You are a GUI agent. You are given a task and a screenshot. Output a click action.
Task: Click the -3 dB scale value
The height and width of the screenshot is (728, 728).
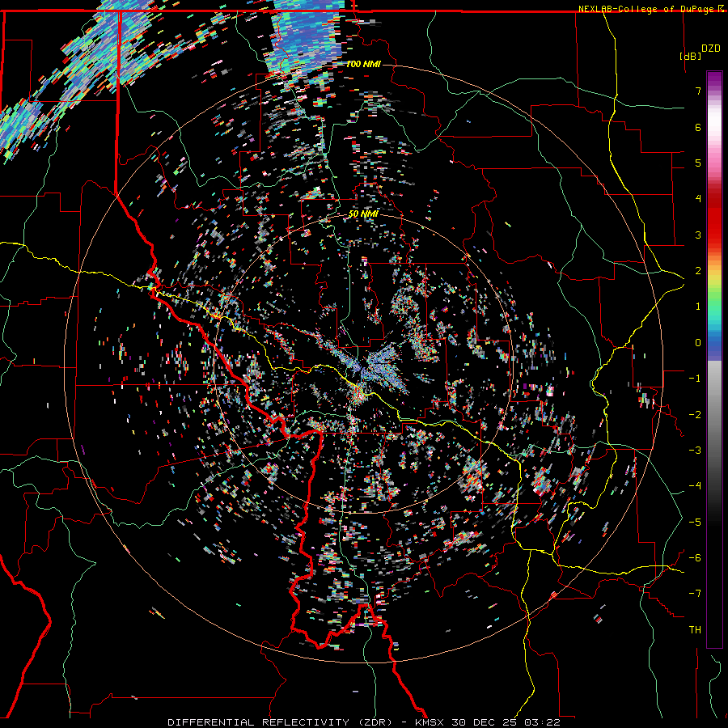pos(695,451)
